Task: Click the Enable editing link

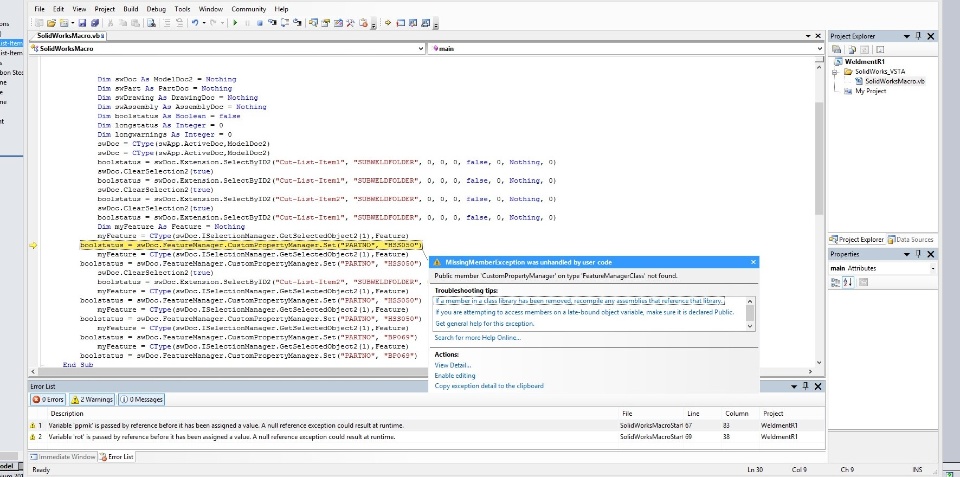Action: tap(455, 375)
